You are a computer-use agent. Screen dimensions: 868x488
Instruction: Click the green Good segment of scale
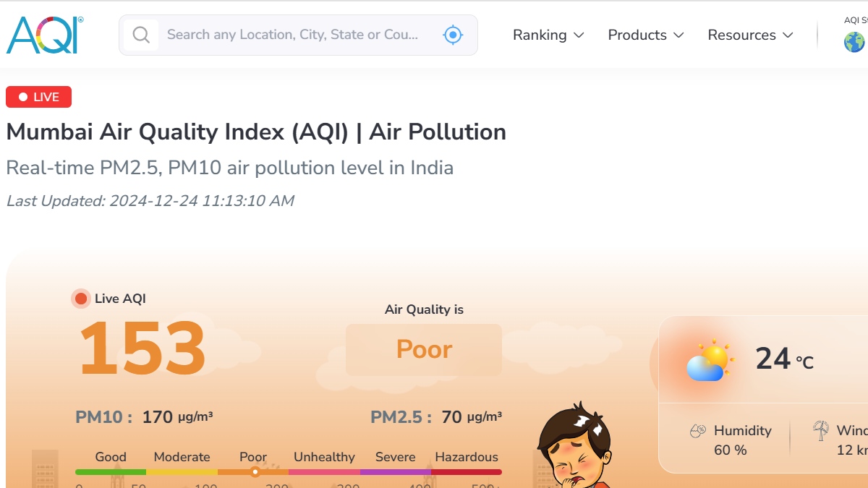tap(111, 472)
